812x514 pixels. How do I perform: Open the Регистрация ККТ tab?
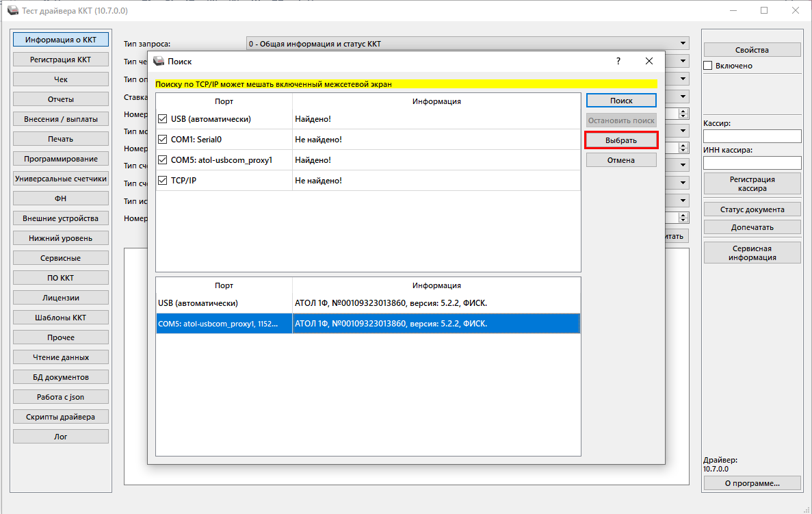(x=60, y=60)
